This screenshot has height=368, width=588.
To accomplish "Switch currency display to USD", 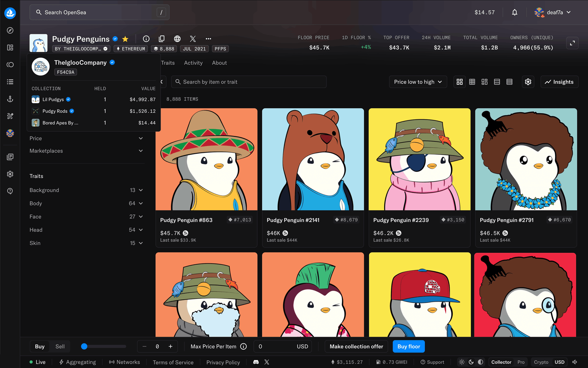I will 560,362.
